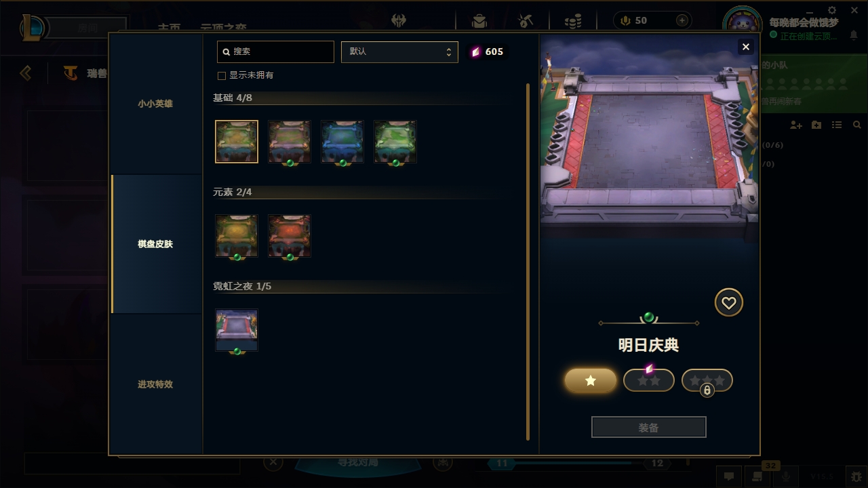Screen dimensions: 868x488
Task: Click the 装备 equip button
Action: click(649, 428)
